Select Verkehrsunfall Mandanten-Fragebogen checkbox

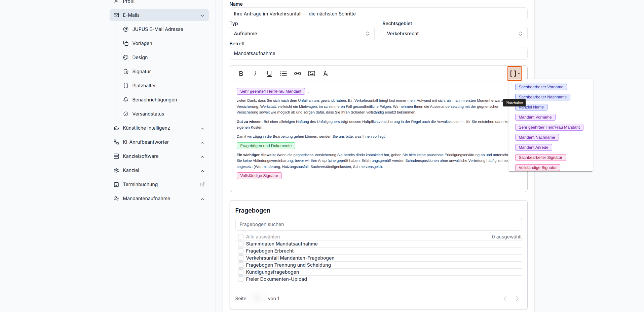coord(241,258)
